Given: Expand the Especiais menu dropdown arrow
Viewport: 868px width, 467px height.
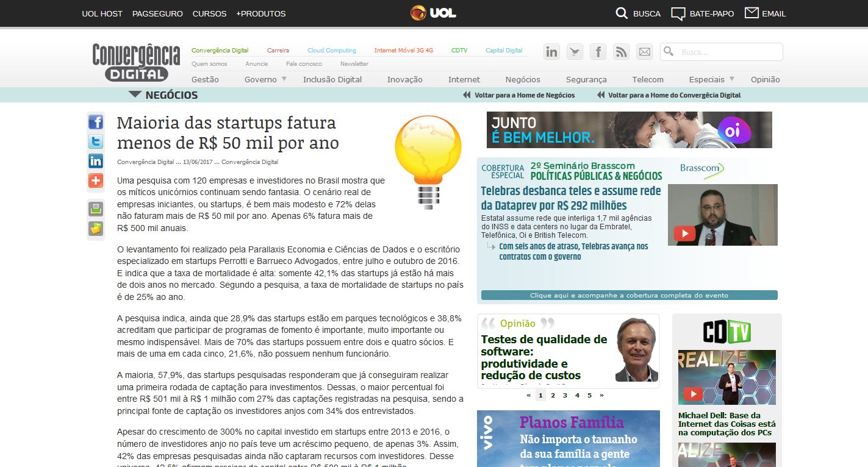Looking at the screenshot, I should point(731,79).
